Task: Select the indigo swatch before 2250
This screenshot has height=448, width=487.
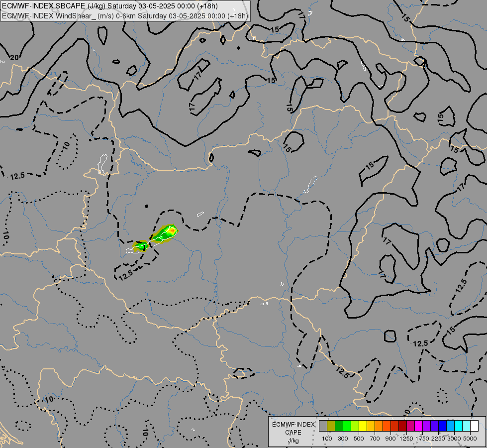Action: tap(434, 426)
